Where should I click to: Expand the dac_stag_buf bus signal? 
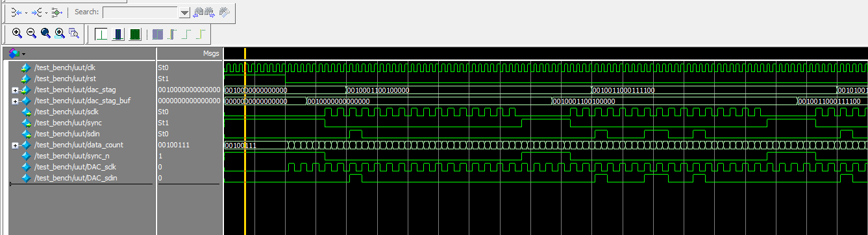coord(15,101)
